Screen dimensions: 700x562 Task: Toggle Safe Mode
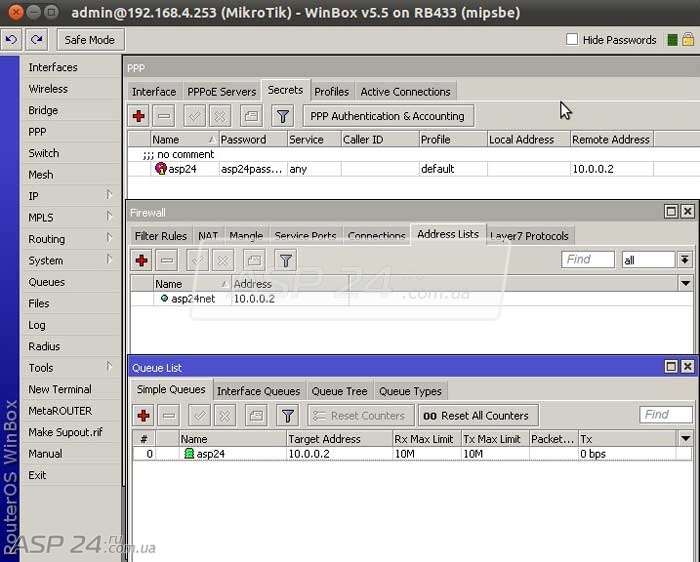pyautogui.click(x=91, y=40)
